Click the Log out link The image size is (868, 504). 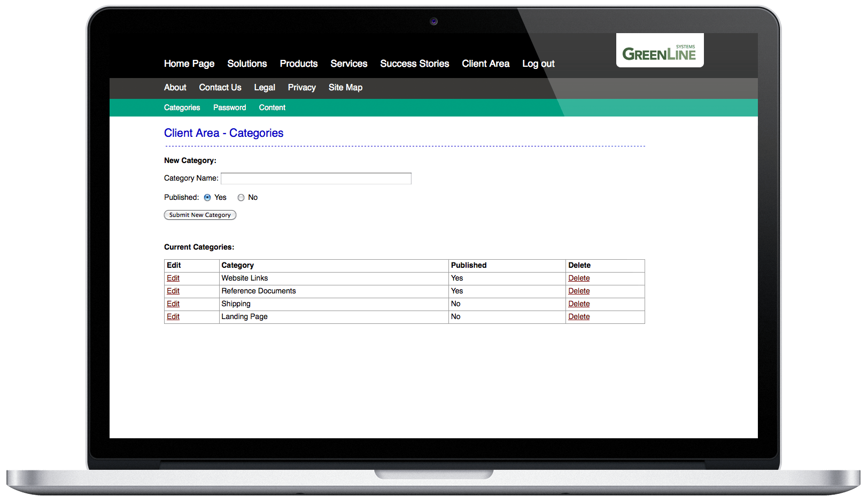tap(538, 64)
